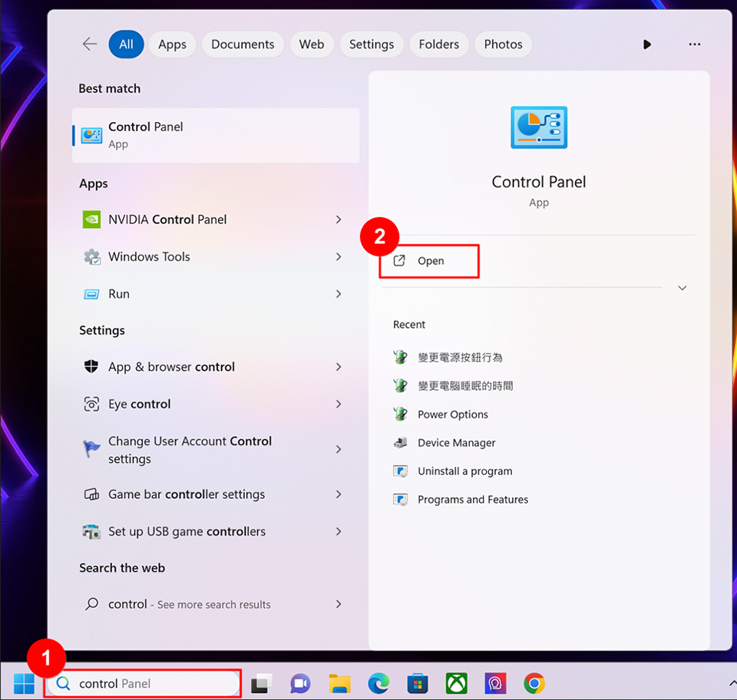Click the Power Options icon in Recent
The width and height of the screenshot is (737, 700).
tap(401, 414)
